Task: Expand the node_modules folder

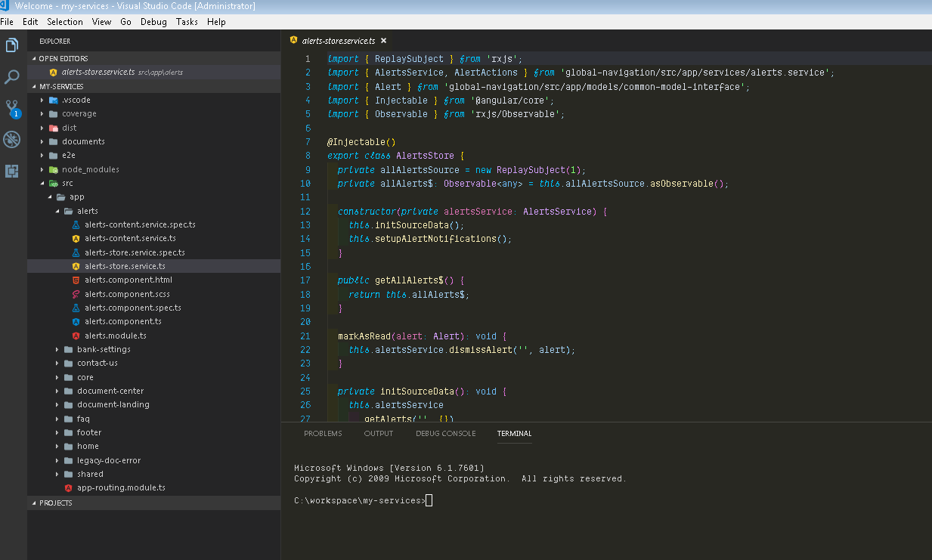Action: [x=57, y=169]
